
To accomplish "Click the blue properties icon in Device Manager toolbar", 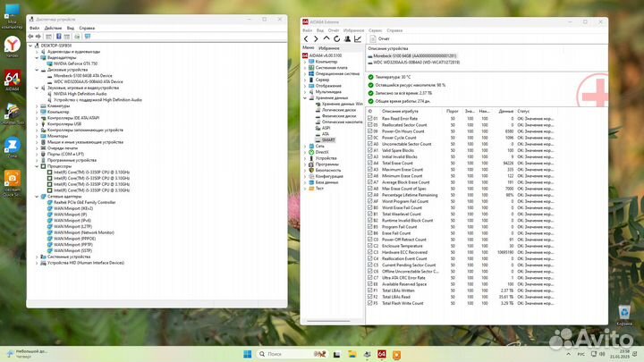I will point(59,37).
